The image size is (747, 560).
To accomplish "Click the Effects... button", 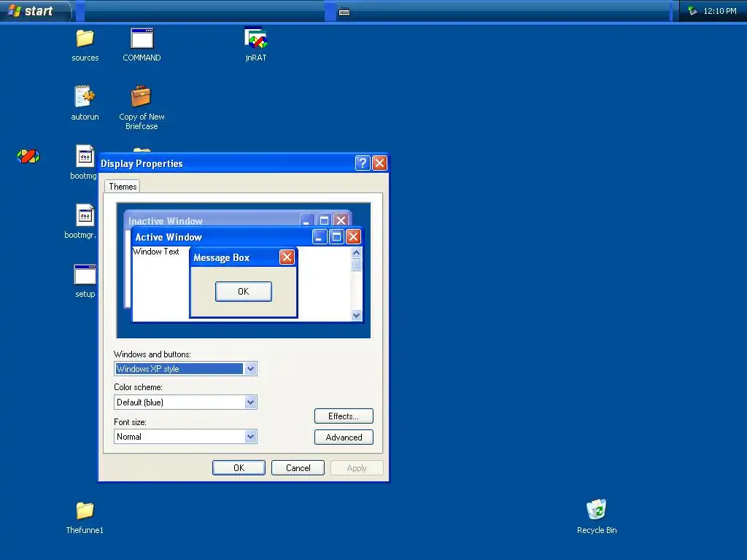I will (344, 416).
